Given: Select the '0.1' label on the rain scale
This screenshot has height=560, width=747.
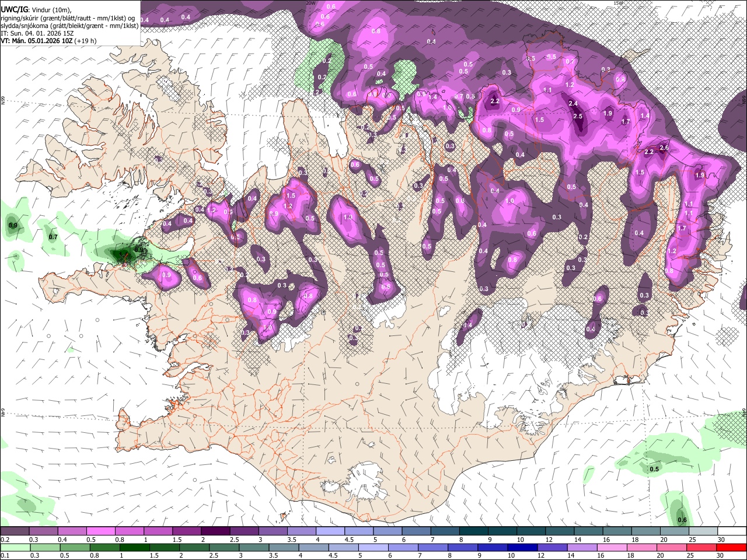Looking at the screenshot, I should (5, 556).
